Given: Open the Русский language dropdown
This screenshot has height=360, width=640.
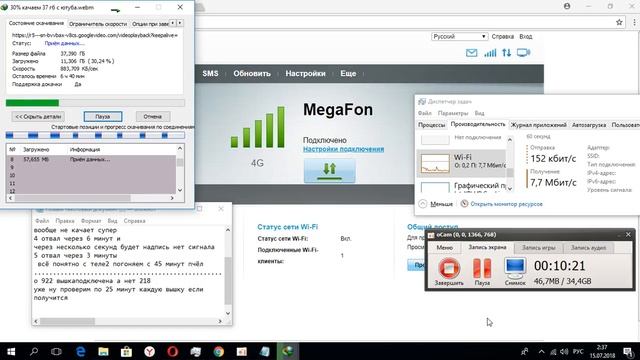Looking at the screenshot, I should click(x=460, y=36).
